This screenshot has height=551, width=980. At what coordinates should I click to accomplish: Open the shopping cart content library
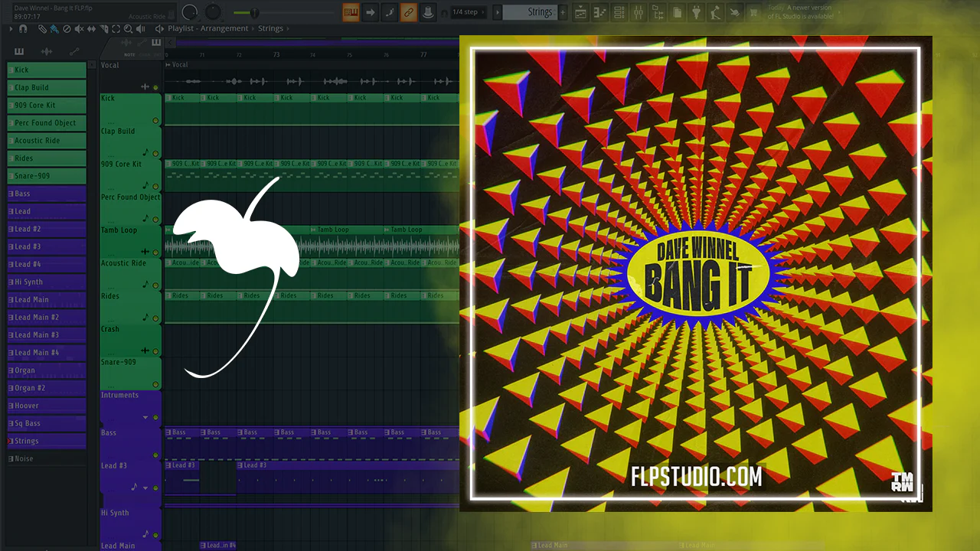coord(753,12)
